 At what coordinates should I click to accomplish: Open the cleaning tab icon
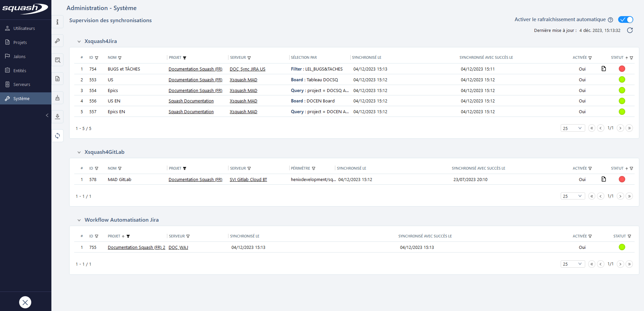click(57, 98)
